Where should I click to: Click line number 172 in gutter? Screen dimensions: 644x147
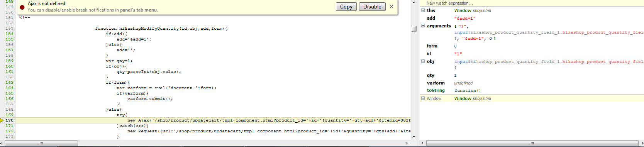9,131
